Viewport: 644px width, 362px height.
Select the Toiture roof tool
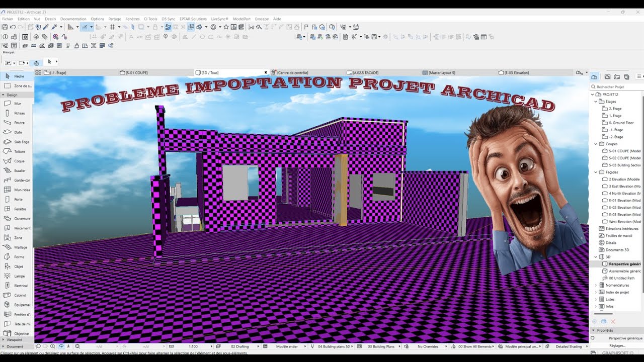16,151
